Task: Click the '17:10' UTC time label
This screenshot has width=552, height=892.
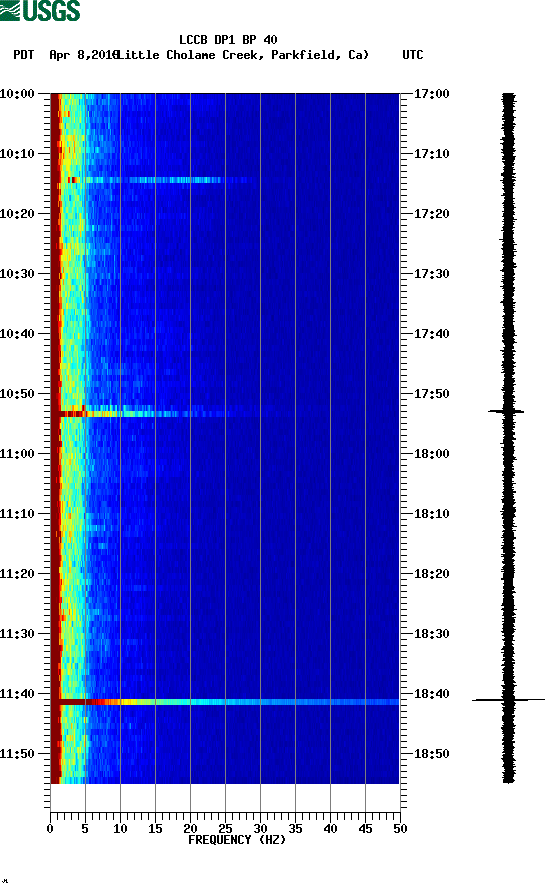Action: [x=431, y=154]
